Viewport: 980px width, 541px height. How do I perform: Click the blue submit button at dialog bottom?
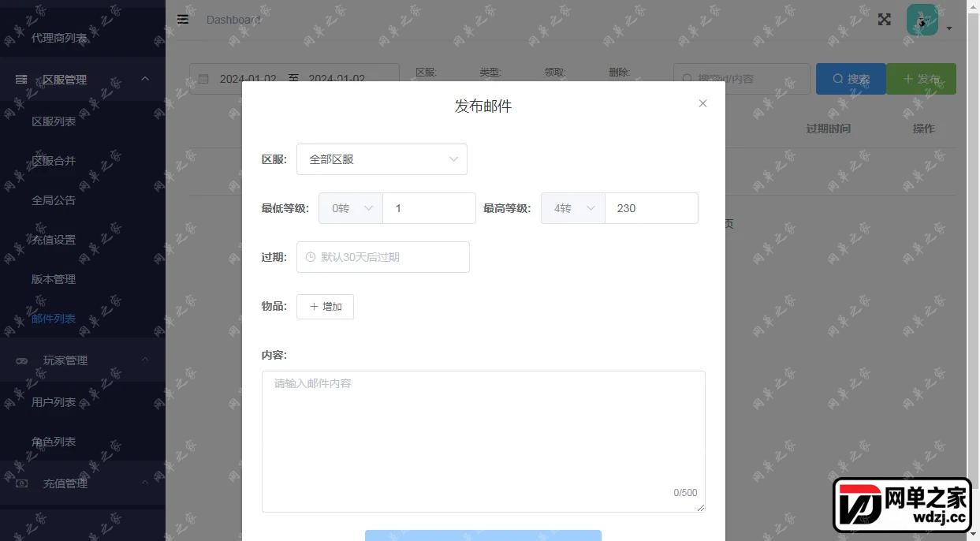click(483, 535)
